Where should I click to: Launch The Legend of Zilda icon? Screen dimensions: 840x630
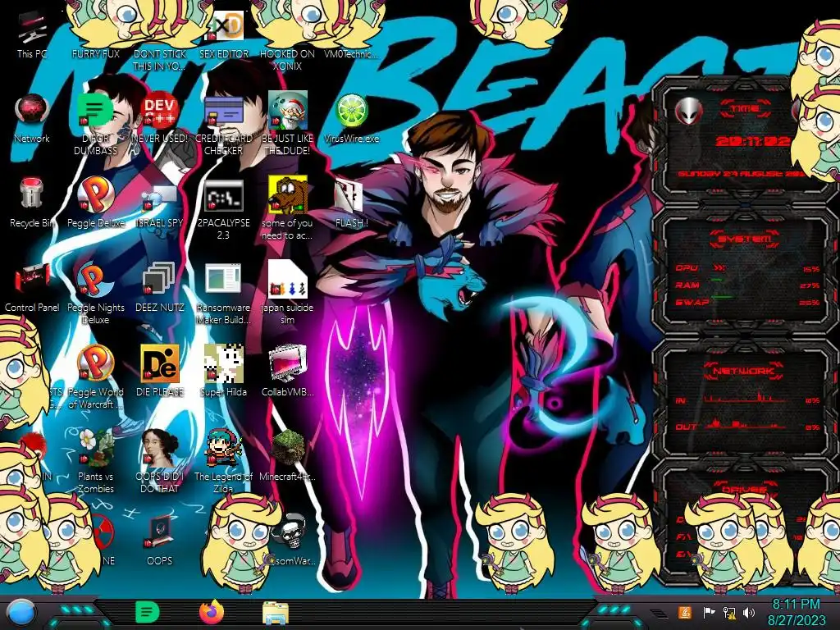(x=224, y=461)
